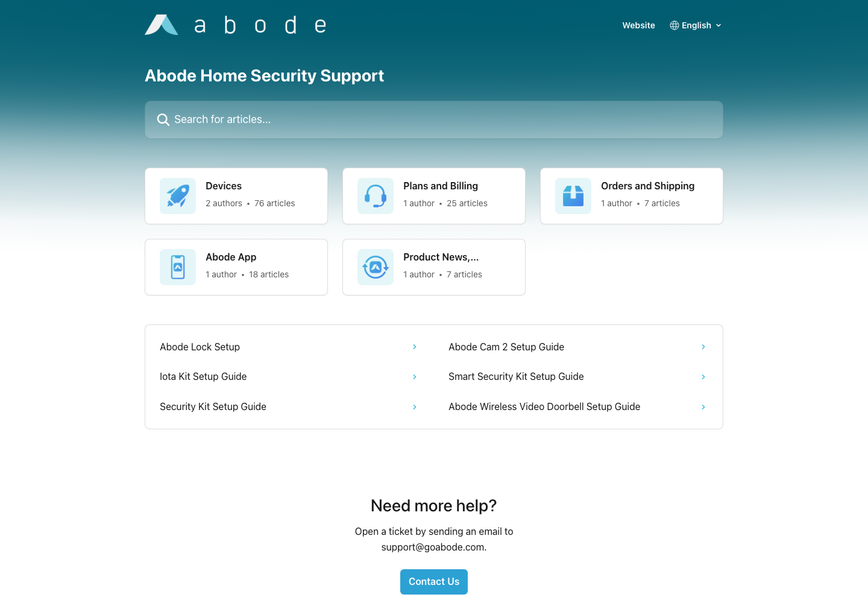The image size is (868, 603).
Task: Click the 'Need more help?' heading
Action: point(434,505)
